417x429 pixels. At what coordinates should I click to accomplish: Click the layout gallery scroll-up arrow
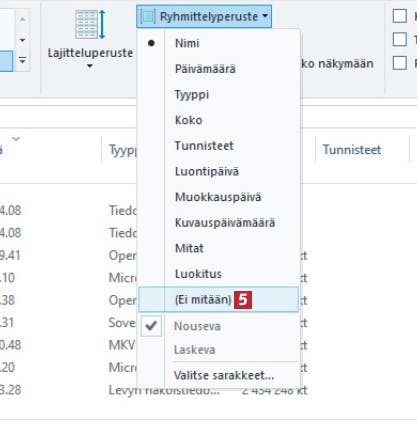tap(22, 20)
